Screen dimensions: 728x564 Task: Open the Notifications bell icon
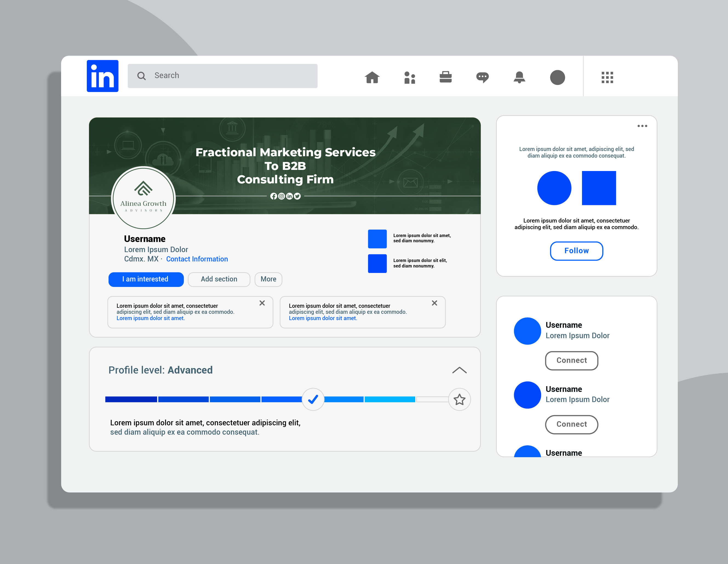(519, 77)
